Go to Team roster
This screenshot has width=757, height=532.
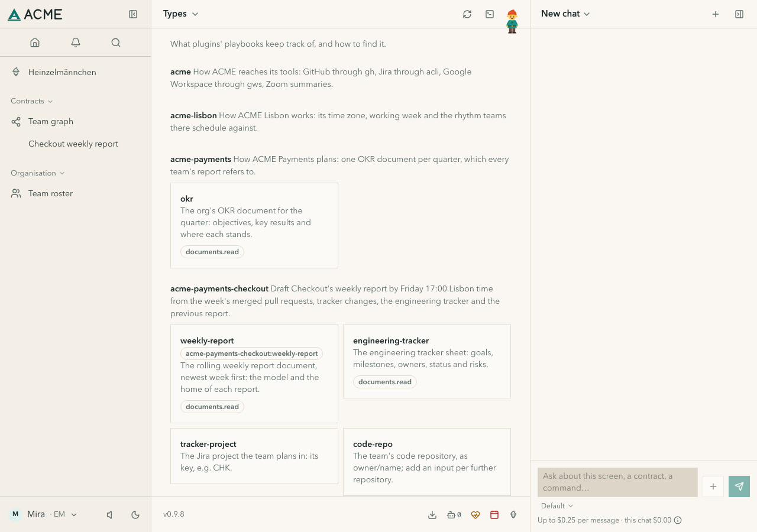(x=76, y=193)
